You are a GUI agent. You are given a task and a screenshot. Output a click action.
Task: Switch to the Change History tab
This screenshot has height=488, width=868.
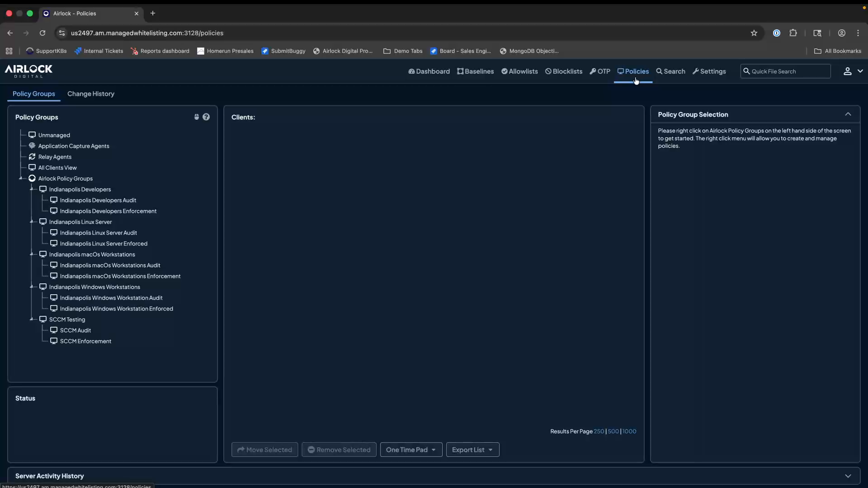[x=91, y=94]
